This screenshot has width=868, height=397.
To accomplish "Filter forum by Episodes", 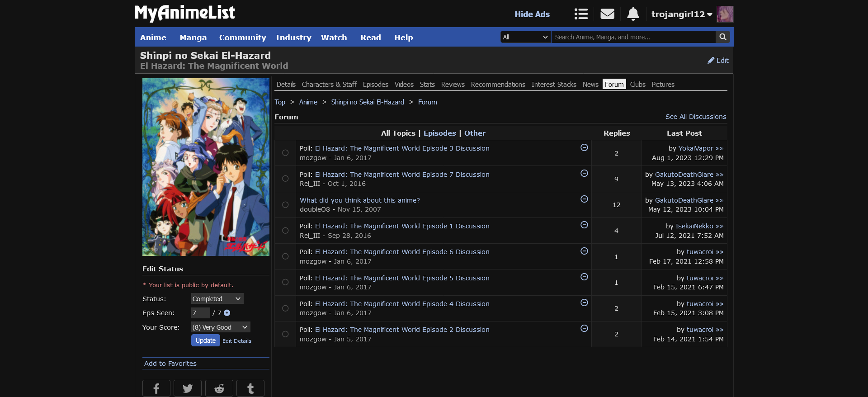I will click(440, 133).
